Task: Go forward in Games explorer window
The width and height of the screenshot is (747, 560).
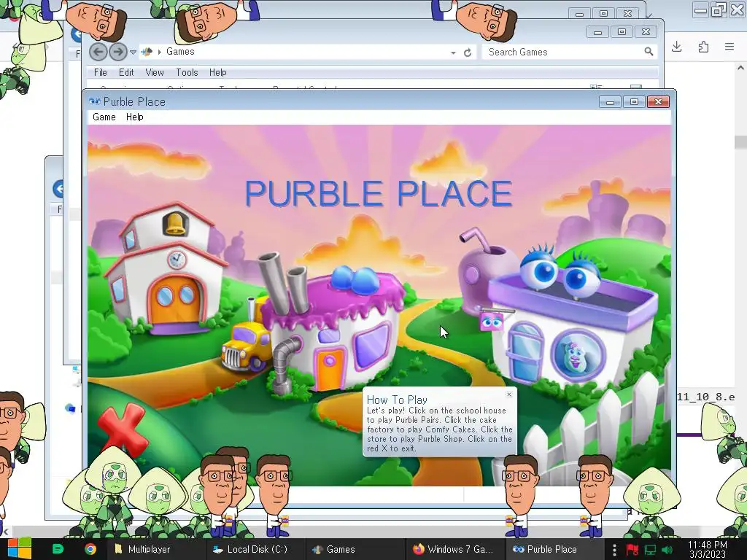Action: click(118, 52)
